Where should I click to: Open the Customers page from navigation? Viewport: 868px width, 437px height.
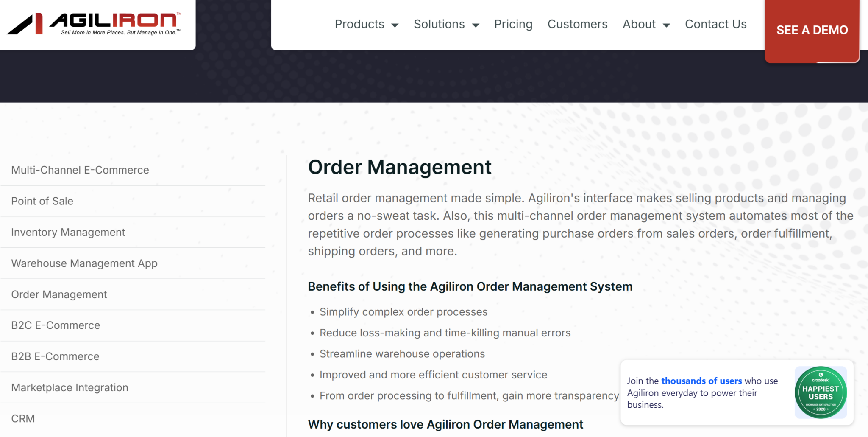(x=577, y=24)
